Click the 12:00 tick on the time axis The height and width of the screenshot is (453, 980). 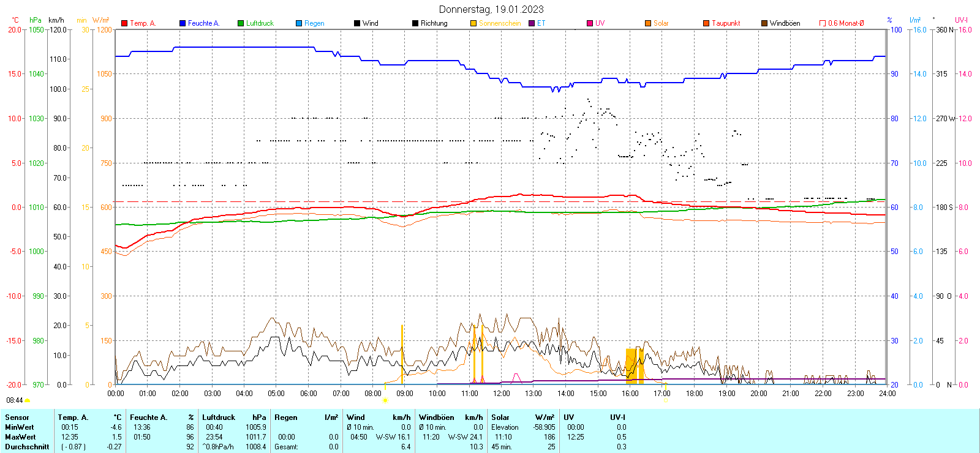tap(501, 394)
